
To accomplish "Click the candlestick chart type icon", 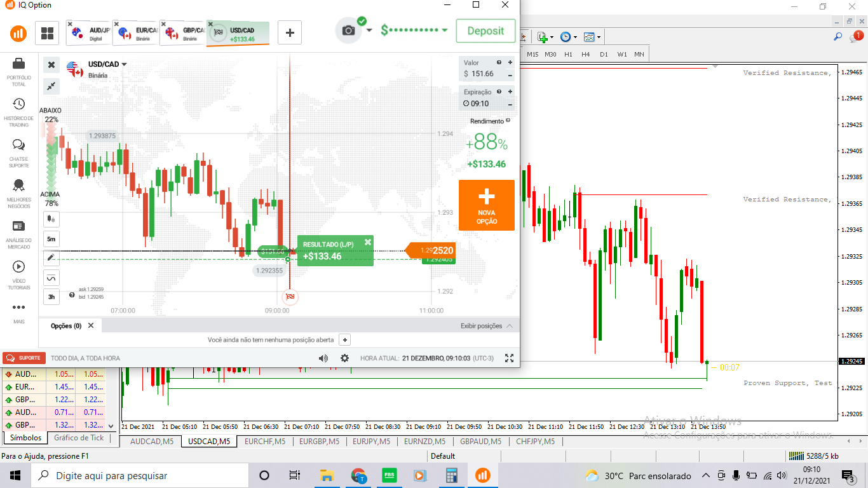I will pyautogui.click(x=51, y=219).
